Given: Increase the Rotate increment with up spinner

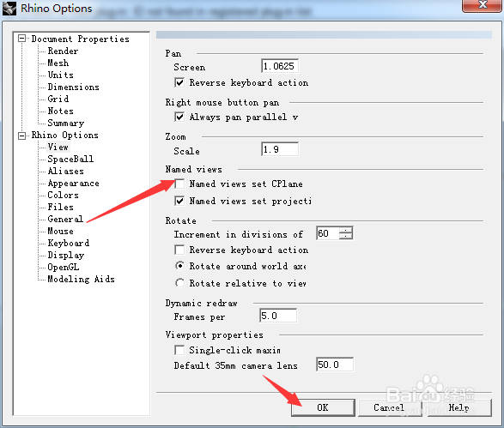Looking at the screenshot, I should point(346,230).
